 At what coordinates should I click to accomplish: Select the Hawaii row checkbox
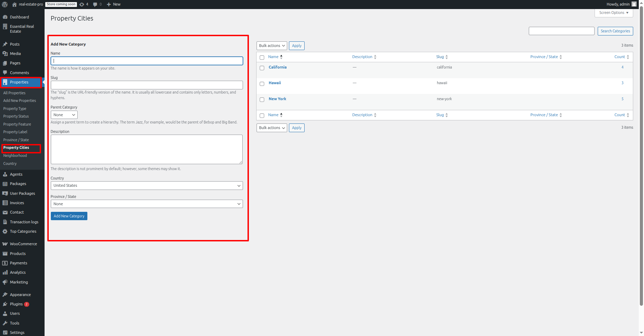pos(262,84)
